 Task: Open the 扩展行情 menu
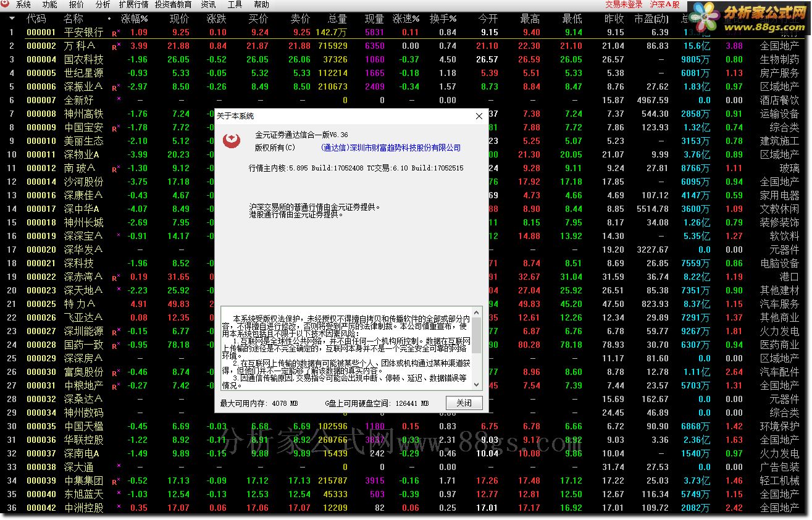pyautogui.click(x=134, y=4)
